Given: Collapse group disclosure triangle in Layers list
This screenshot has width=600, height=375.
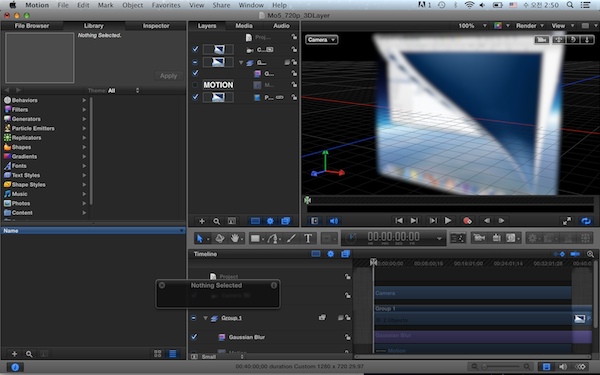Looking at the screenshot, I should coord(241,62).
